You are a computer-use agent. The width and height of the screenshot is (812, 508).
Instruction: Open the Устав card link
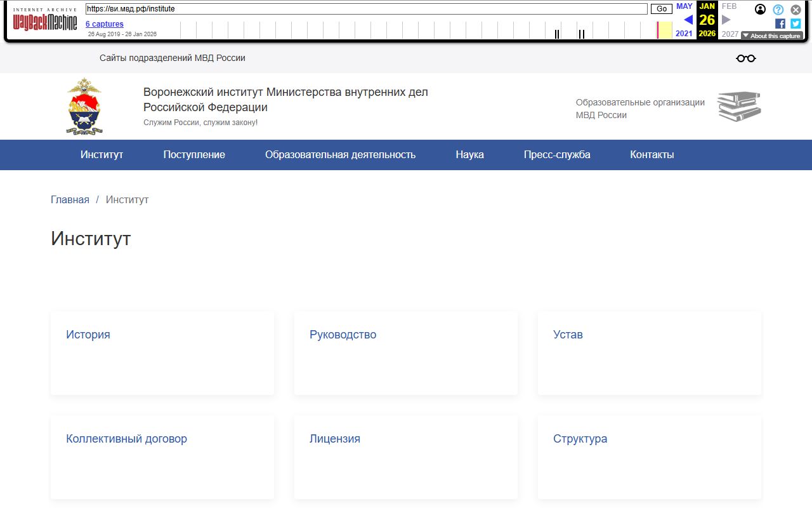coord(568,335)
